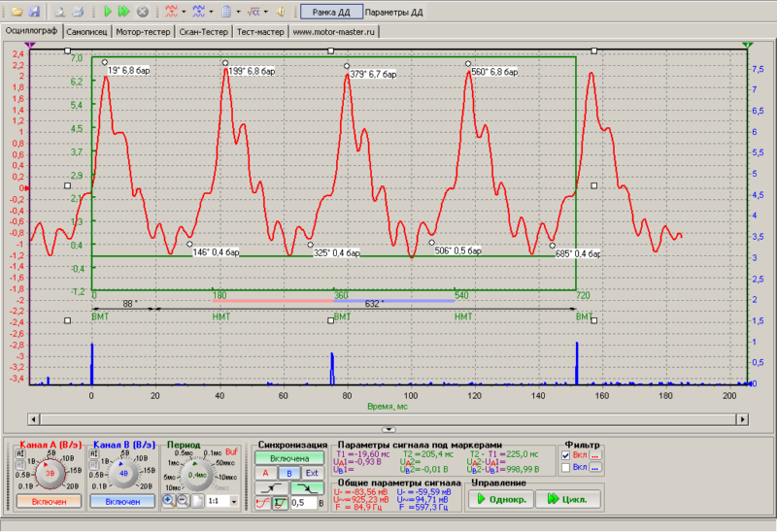Enable the blue channel filter Вкл checkbox
This screenshot has width=777, height=532.
tap(566, 468)
